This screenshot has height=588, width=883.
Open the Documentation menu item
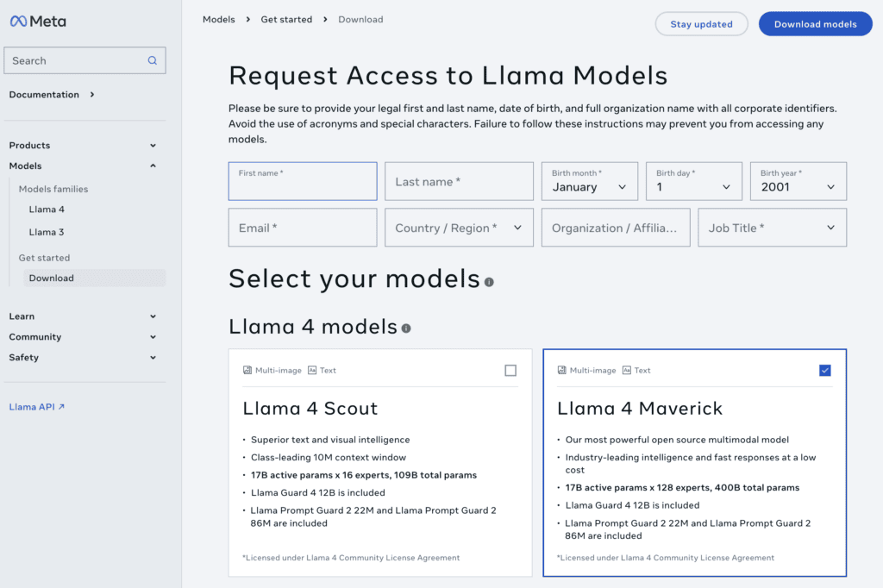[52, 95]
